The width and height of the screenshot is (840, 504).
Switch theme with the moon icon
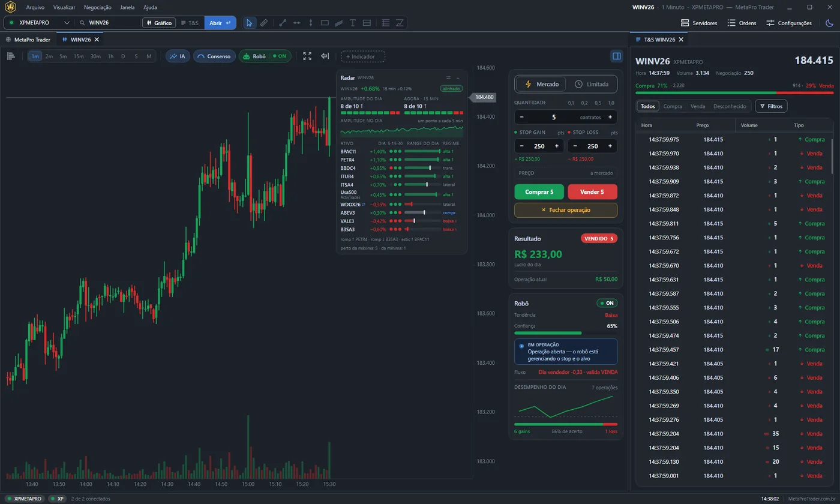pyautogui.click(x=830, y=23)
